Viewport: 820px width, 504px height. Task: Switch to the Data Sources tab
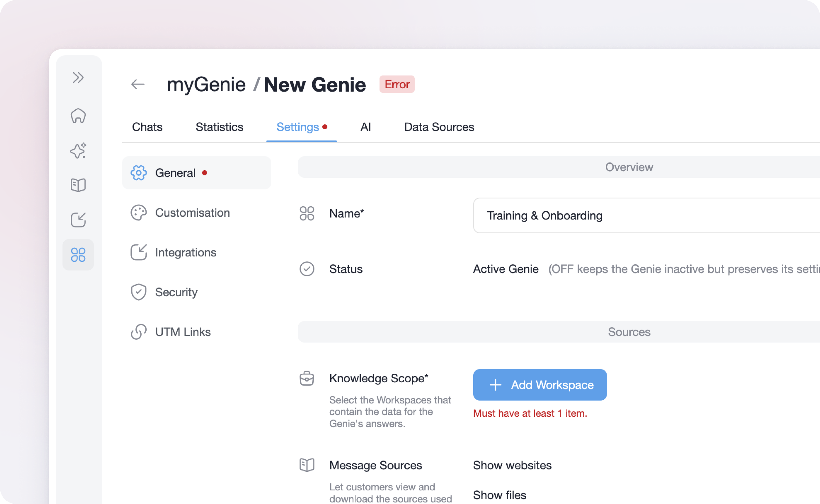point(439,127)
